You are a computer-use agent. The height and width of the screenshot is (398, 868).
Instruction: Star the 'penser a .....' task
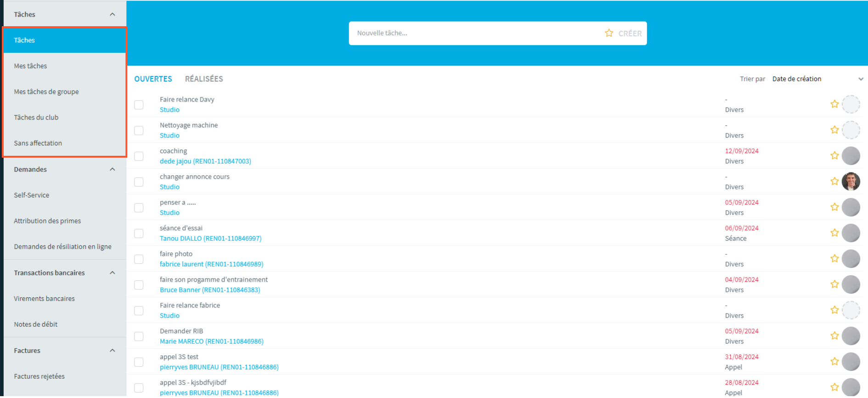tap(834, 207)
